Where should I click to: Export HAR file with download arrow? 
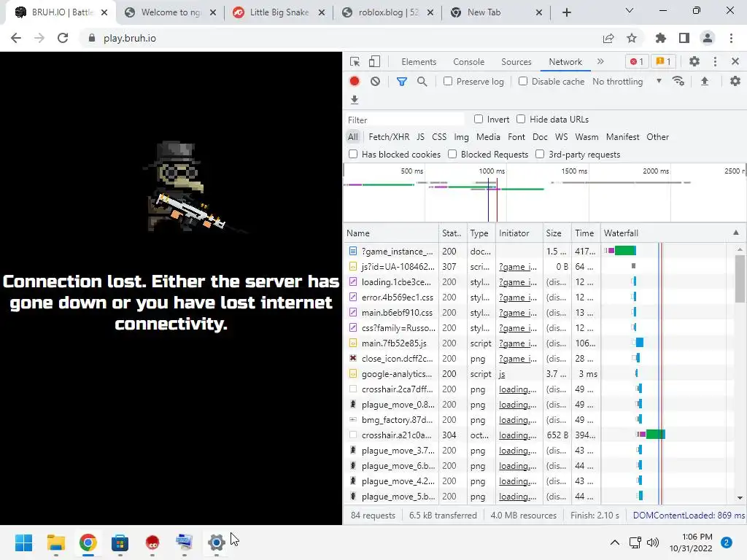click(x=355, y=99)
